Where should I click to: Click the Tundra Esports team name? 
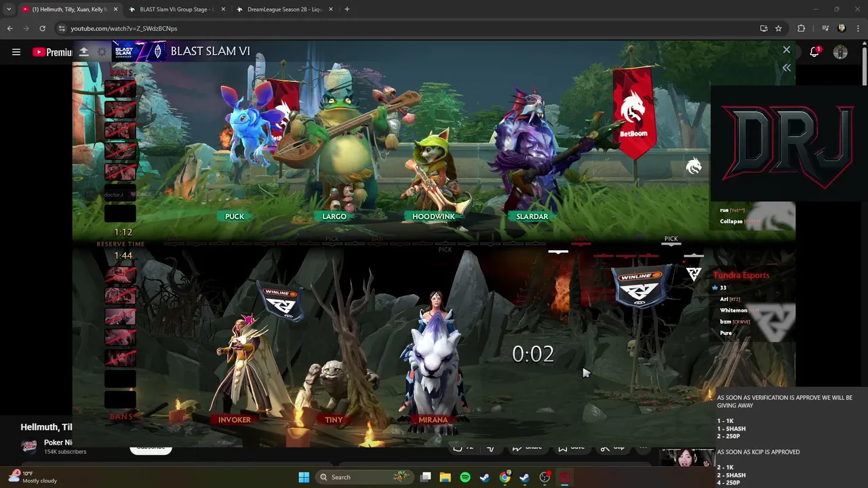pyautogui.click(x=741, y=275)
